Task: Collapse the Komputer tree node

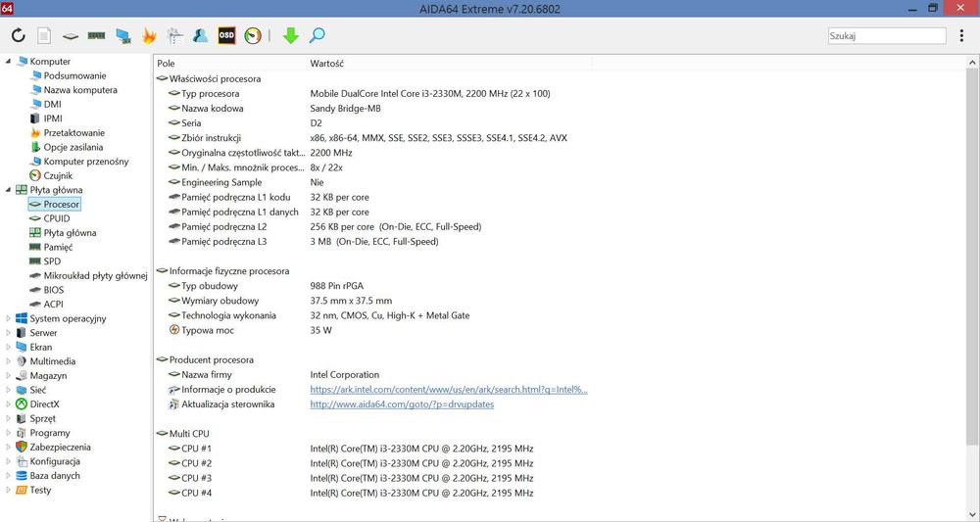Action: [x=8, y=61]
